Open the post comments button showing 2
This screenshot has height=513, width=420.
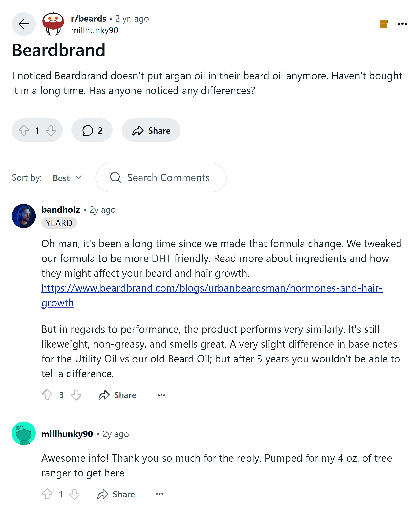[x=92, y=130]
